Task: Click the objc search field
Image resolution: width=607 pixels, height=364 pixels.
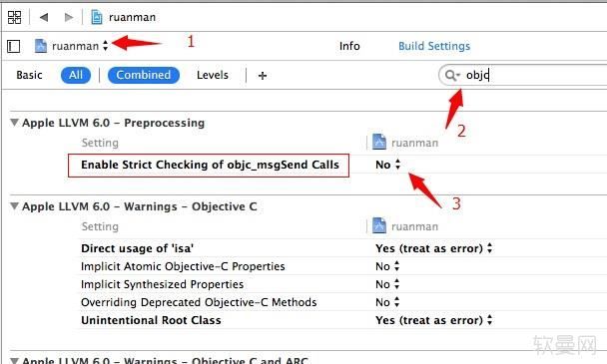Action: pyautogui.click(x=522, y=75)
